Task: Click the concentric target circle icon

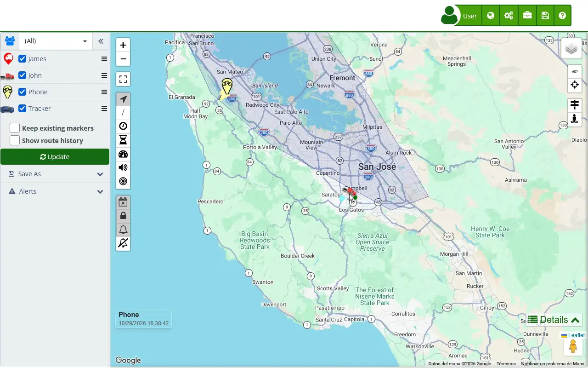Action: tap(123, 182)
